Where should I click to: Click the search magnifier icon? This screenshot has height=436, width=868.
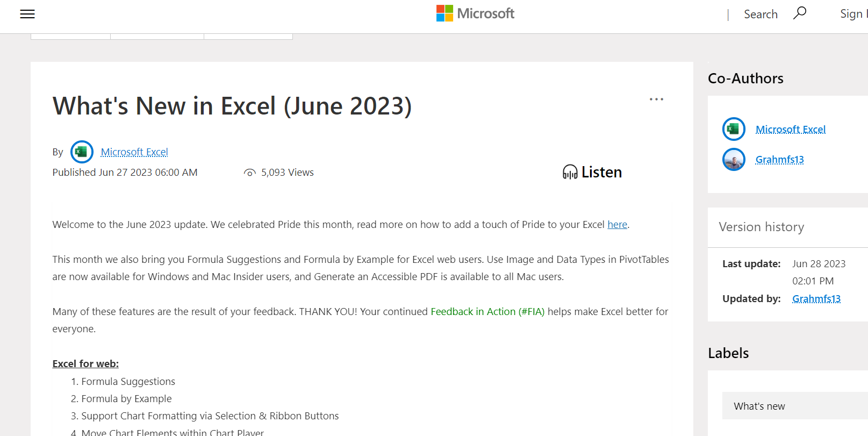click(800, 13)
